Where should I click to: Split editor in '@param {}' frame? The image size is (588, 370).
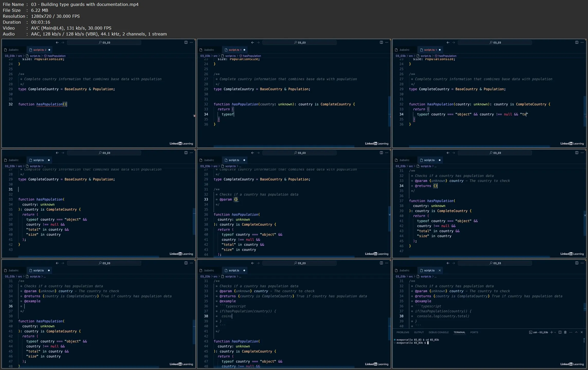381,153
